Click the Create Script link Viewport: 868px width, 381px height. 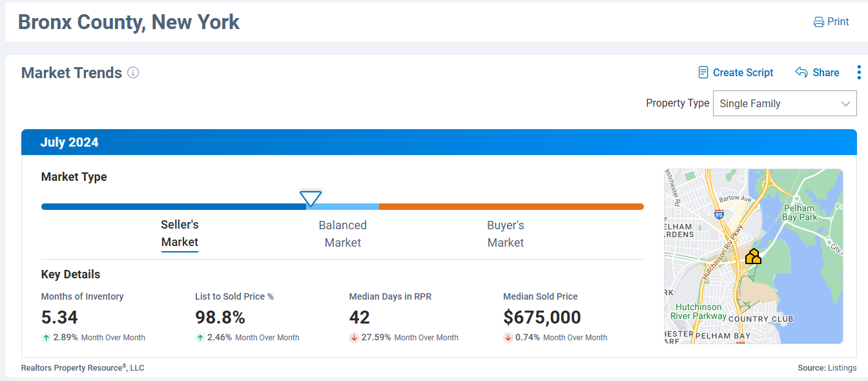click(x=743, y=72)
